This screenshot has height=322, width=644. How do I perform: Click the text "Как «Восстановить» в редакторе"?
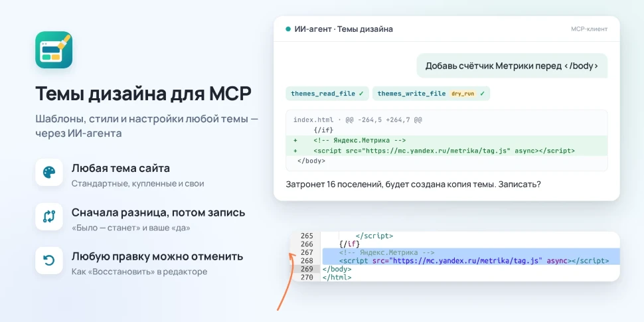click(x=139, y=272)
